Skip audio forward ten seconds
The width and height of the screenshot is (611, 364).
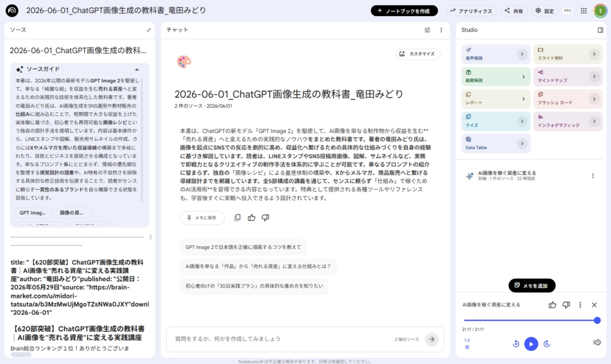(x=547, y=344)
